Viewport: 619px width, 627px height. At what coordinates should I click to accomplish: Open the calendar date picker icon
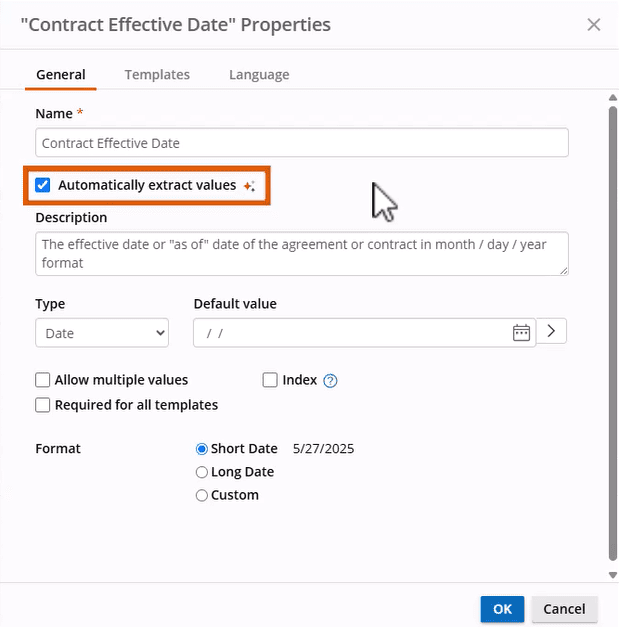tap(521, 333)
